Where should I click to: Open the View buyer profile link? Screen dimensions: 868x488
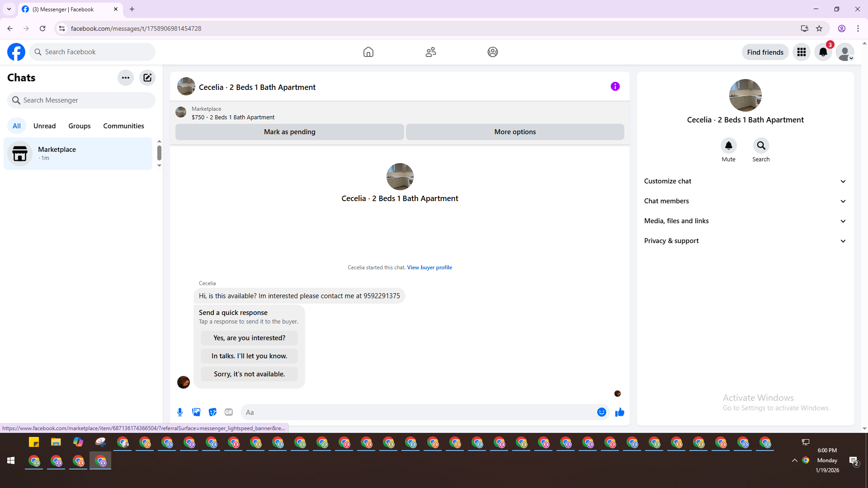[x=429, y=267]
